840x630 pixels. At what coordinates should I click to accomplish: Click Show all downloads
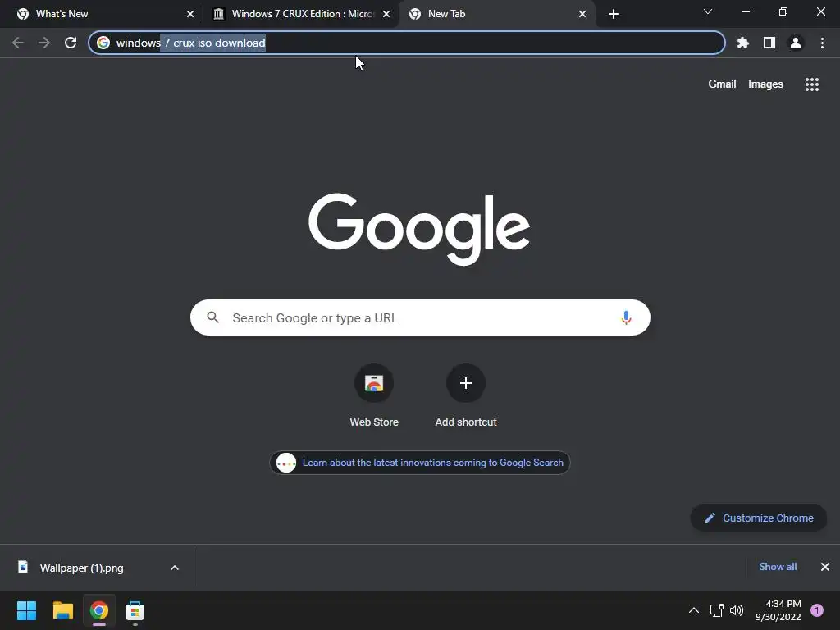(x=778, y=567)
